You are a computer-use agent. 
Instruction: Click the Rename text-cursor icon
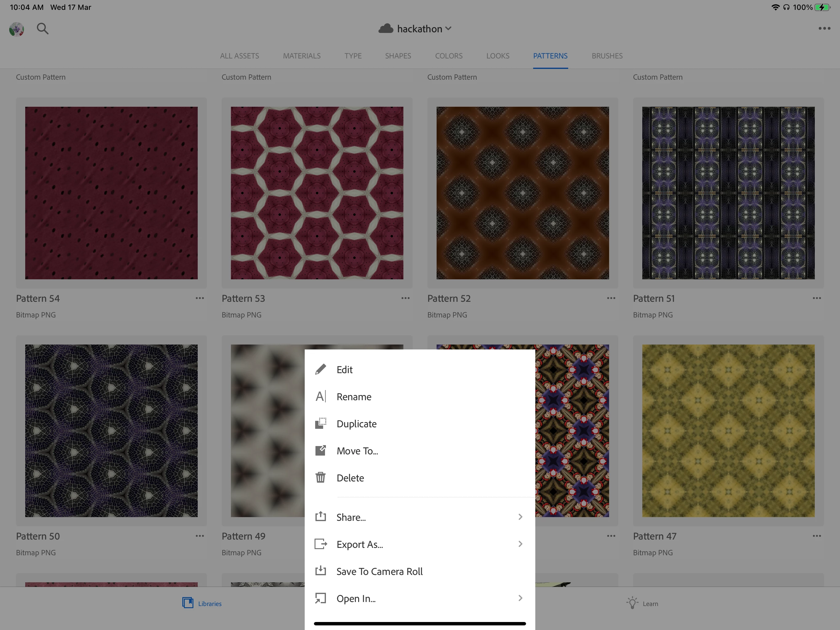(320, 397)
